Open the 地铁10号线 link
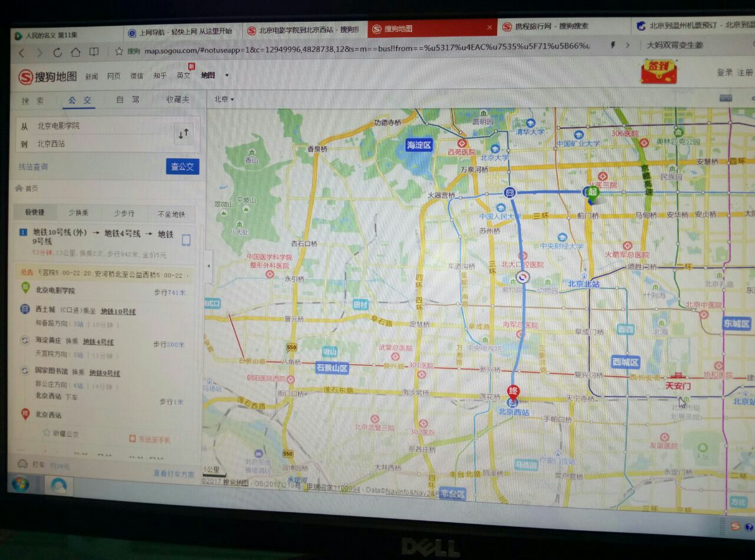This screenshot has width=755, height=560. pos(118,312)
